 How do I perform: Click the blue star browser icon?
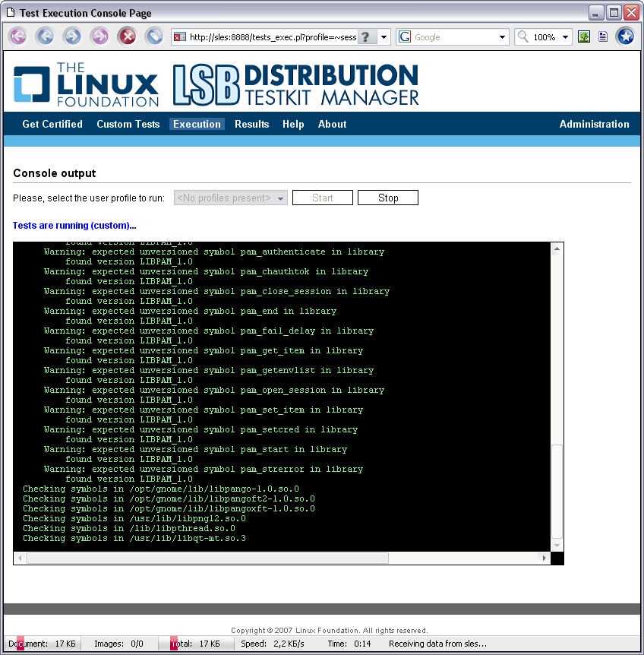pos(625,36)
